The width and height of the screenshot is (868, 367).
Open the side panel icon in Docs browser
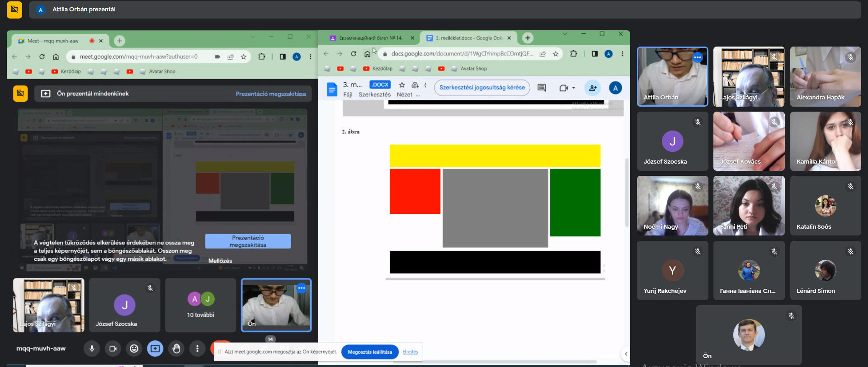coord(594,54)
